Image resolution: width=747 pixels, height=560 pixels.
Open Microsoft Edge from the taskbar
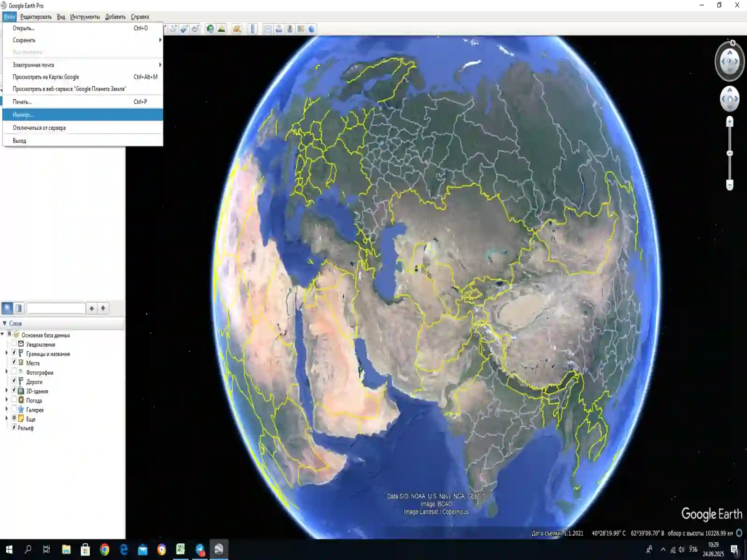[x=123, y=550]
